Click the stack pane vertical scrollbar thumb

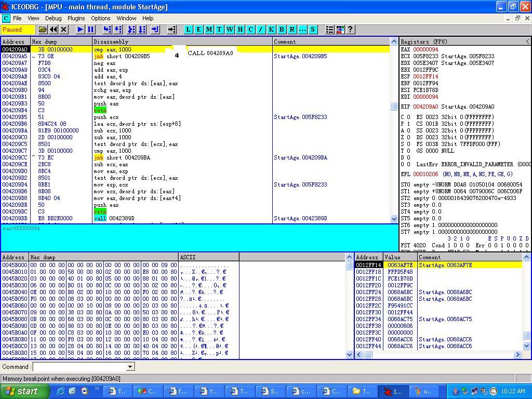click(527, 335)
